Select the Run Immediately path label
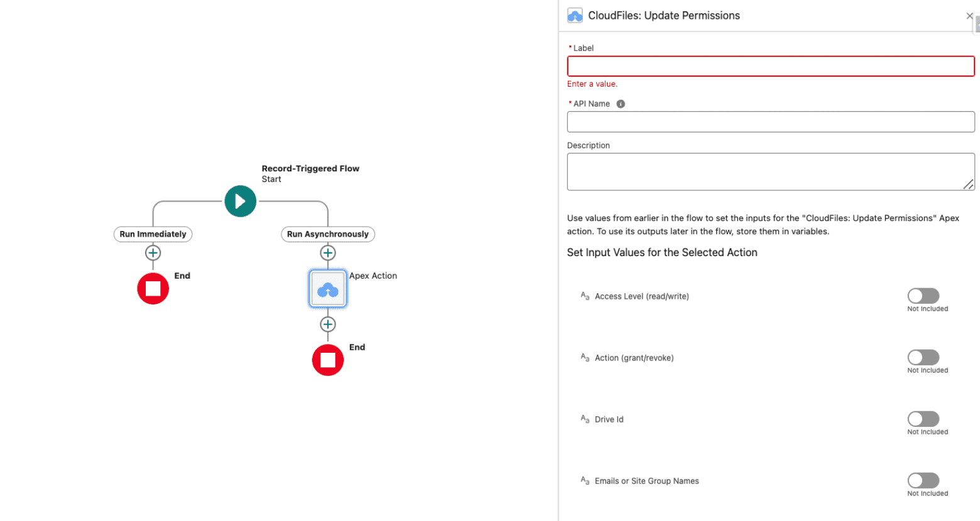The width and height of the screenshot is (980, 521). coord(153,234)
